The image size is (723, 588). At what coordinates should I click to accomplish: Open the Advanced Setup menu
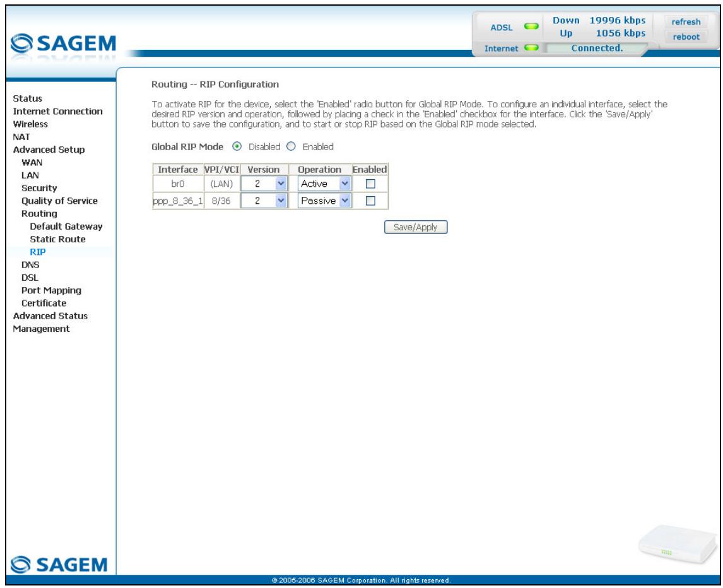[49, 150]
